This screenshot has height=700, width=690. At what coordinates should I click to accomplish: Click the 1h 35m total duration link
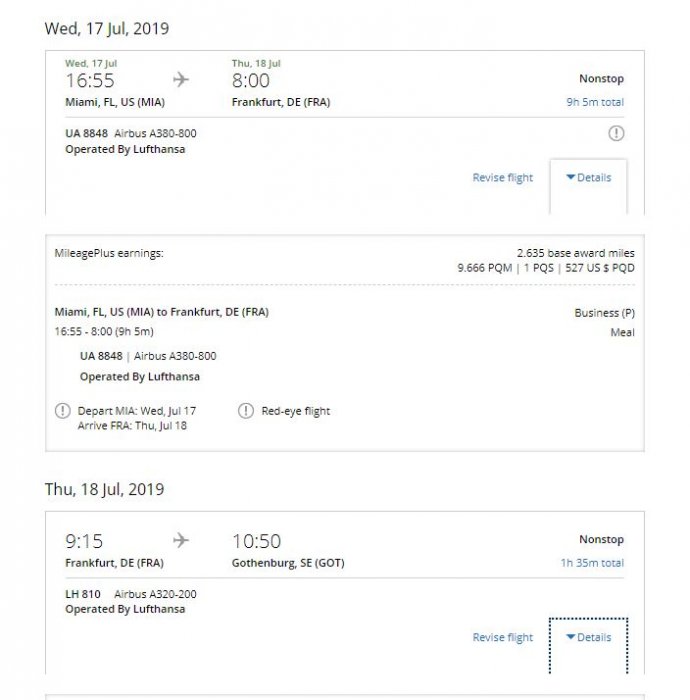pyautogui.click(x=592, y=563)
